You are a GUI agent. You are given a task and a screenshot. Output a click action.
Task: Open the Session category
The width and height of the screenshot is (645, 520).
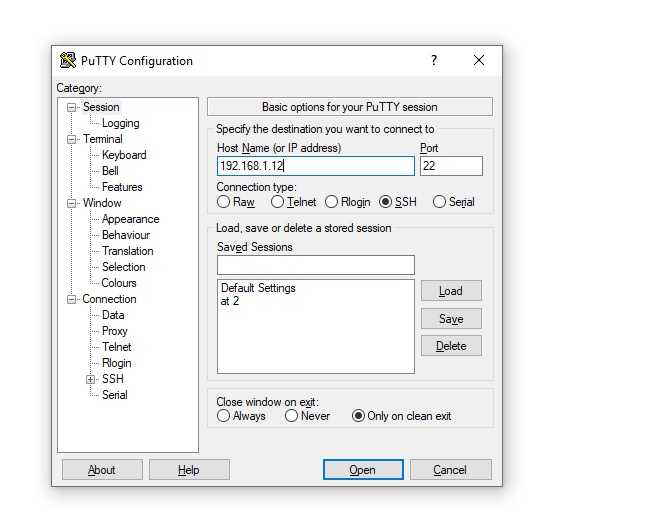(x=101, y=107)
